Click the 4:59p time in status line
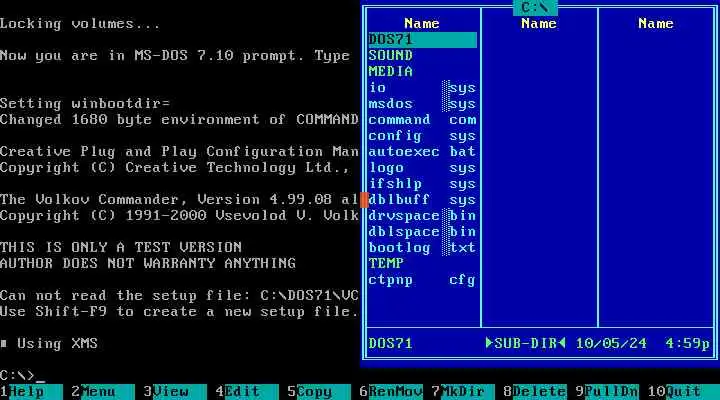The height and width of the screenshot is (400, 720). tap(687, 344)
